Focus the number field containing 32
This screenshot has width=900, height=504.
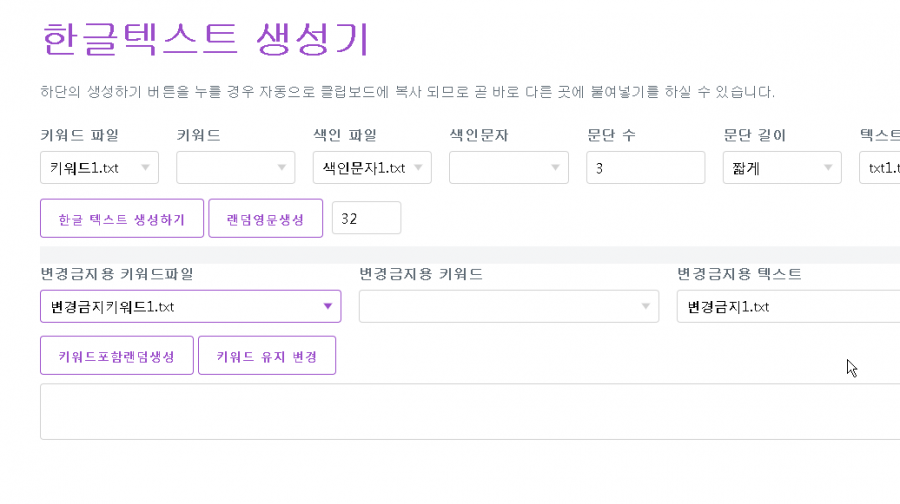[366, 218]
